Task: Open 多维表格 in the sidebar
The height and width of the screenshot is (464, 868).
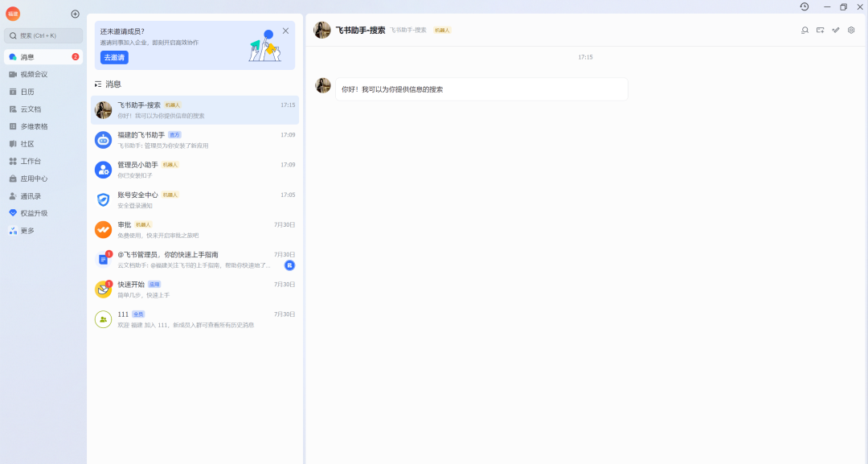Action: [x=34, y=126]
